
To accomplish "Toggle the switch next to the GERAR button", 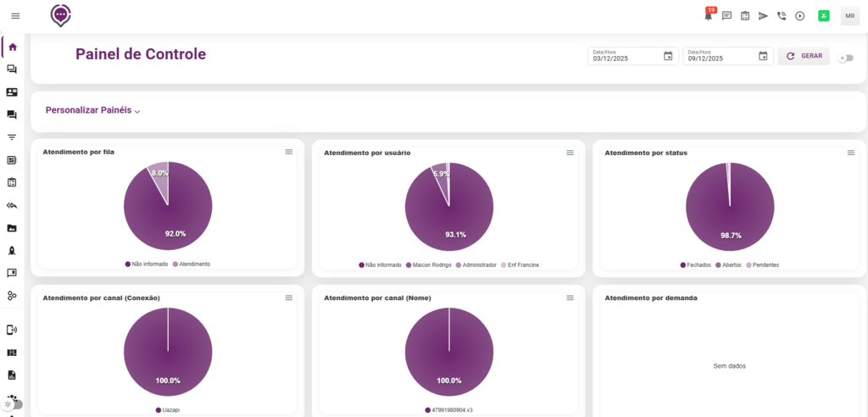I will 845,58.
